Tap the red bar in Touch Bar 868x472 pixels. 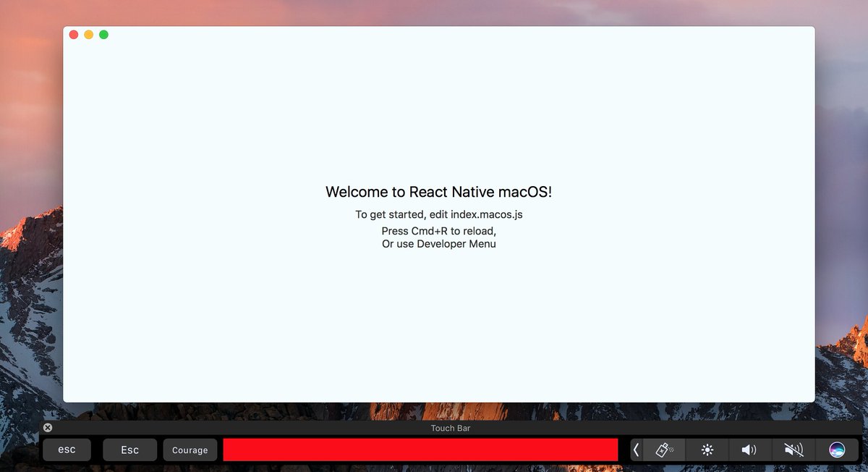pos(420,450)
